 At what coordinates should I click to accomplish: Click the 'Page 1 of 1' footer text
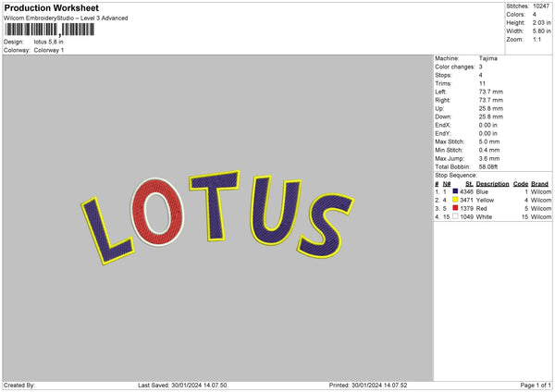(536, 386)
